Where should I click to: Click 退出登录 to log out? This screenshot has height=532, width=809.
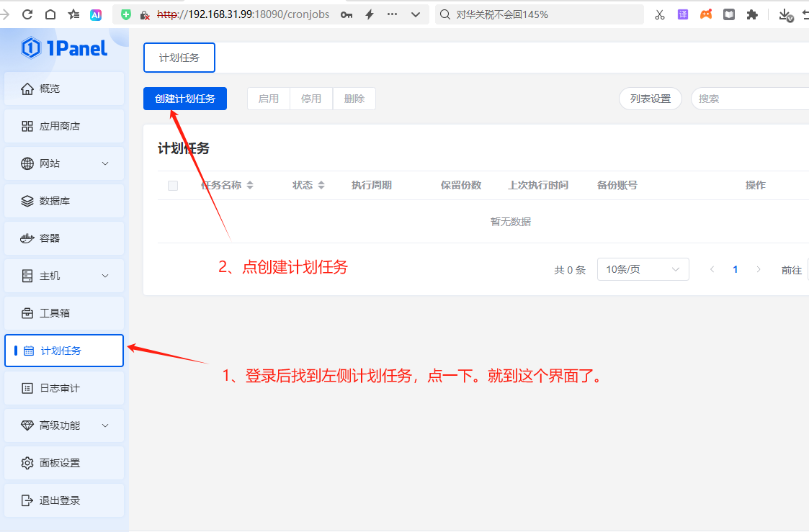tap(64, 500)
